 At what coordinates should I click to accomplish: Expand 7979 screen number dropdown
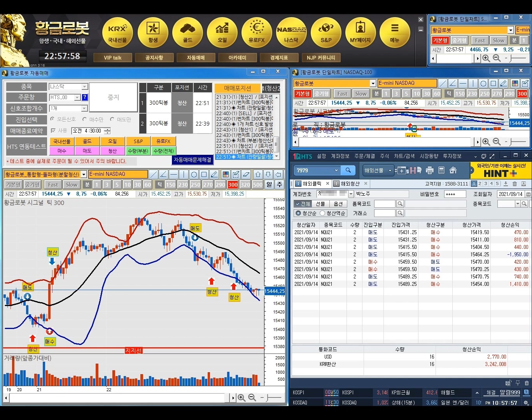pyautogui.click(x=336, y=170)
